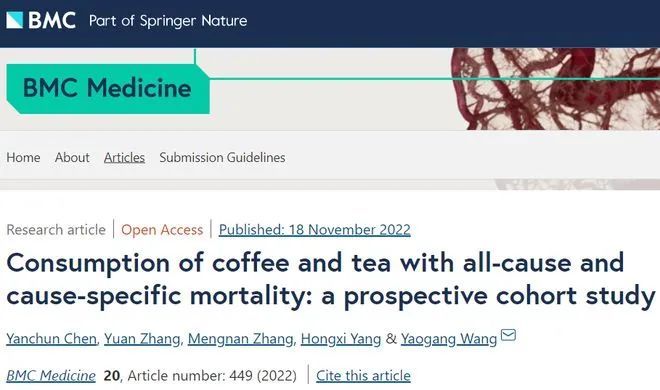Open author Yuan Zhang's link
This screenshot has height=390, width=660.
click(x=142, y=339)
